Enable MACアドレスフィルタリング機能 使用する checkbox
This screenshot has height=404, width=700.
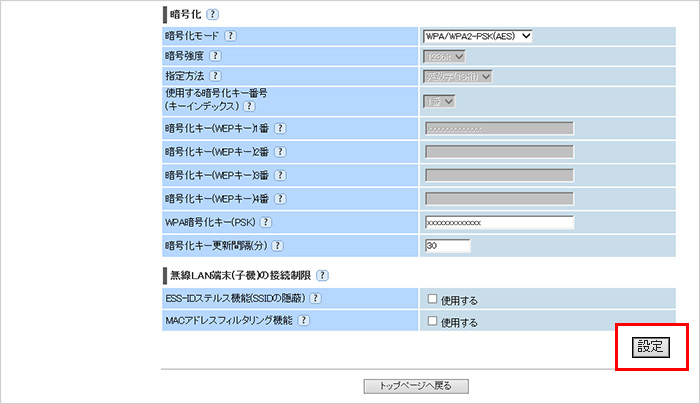(431, 322)
